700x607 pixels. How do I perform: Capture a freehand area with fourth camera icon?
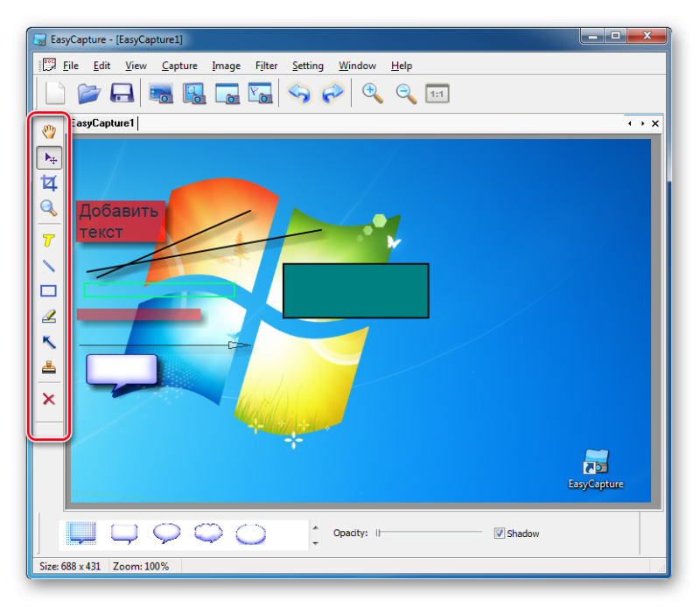[x=260, y=94]
